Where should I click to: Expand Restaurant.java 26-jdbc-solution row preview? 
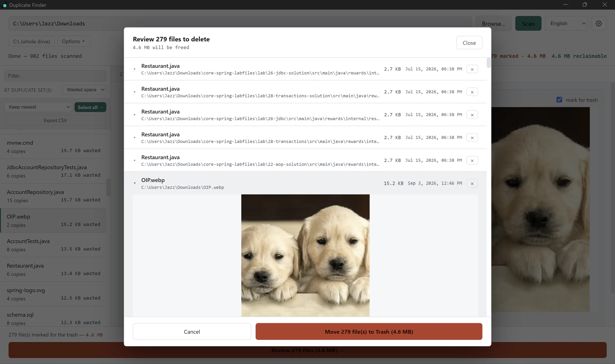[135, 69]
